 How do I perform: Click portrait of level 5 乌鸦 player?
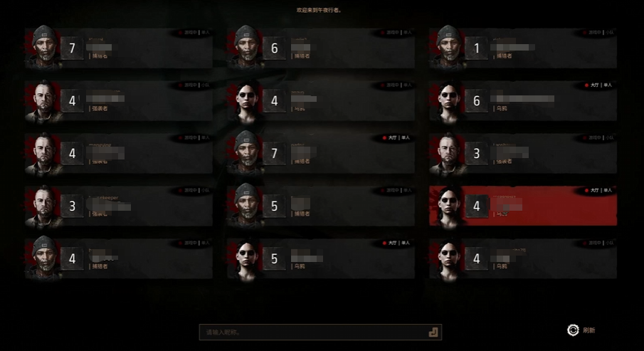246,259
